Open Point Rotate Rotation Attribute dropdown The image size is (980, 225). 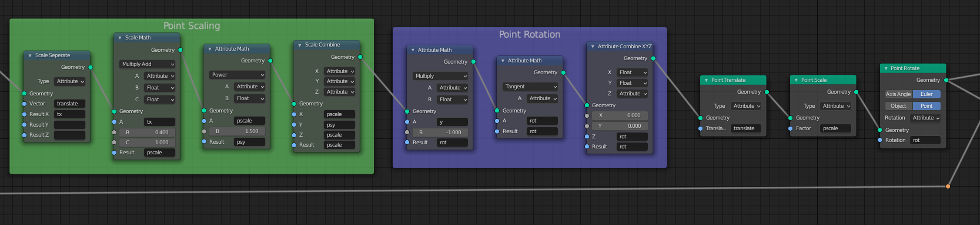[x=925, y=118]
